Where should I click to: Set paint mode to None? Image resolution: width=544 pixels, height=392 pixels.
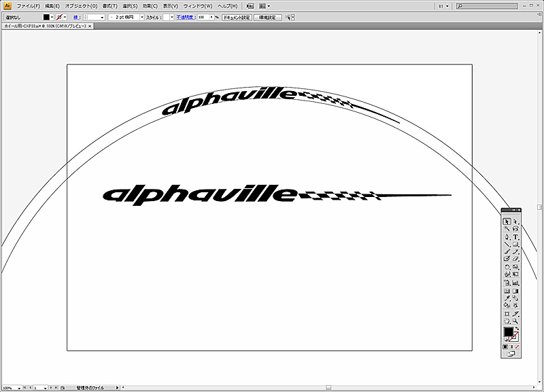tap(517, 347)
